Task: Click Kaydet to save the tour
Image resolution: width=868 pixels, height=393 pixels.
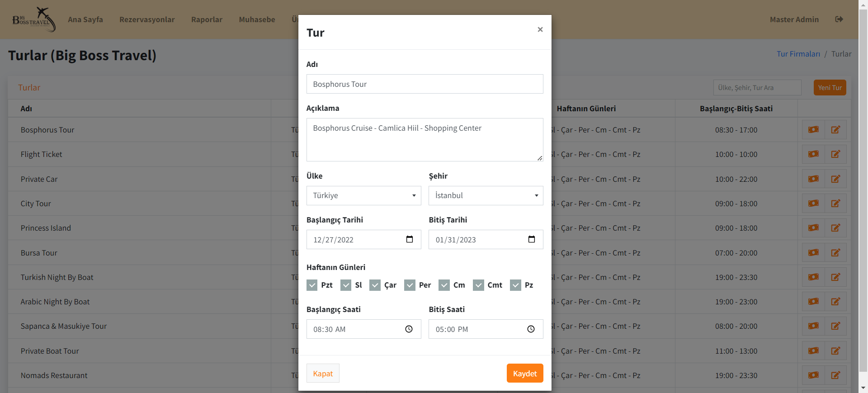Action: coord(525,373)
